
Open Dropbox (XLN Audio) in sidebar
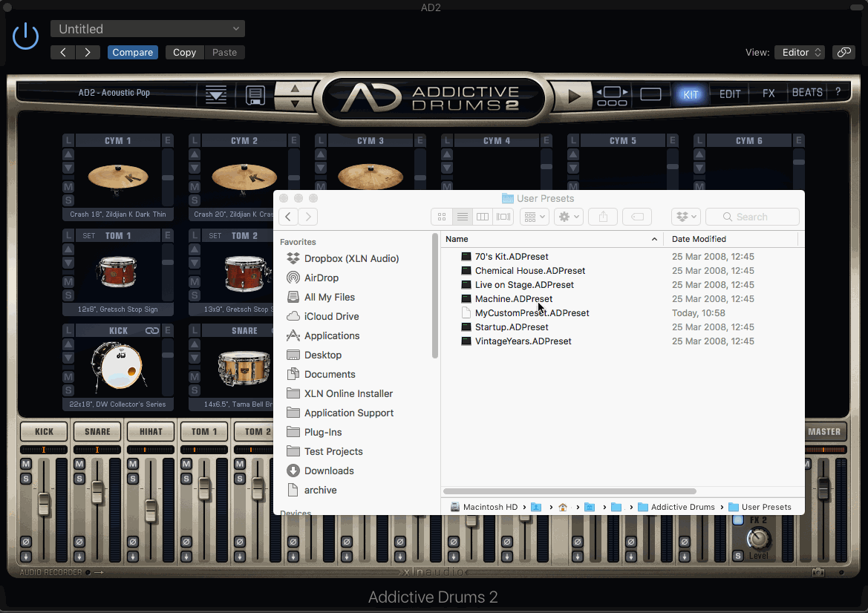(x=351, y=258)
